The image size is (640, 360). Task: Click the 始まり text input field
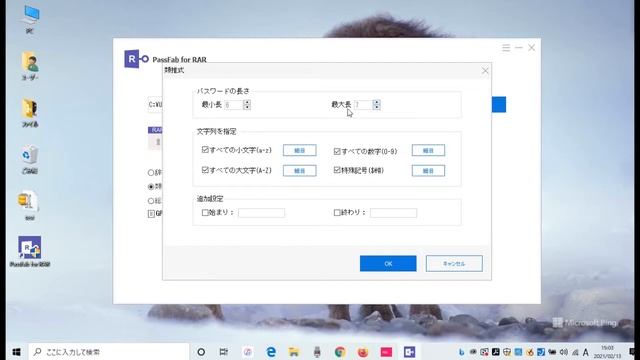coord(261,213)
